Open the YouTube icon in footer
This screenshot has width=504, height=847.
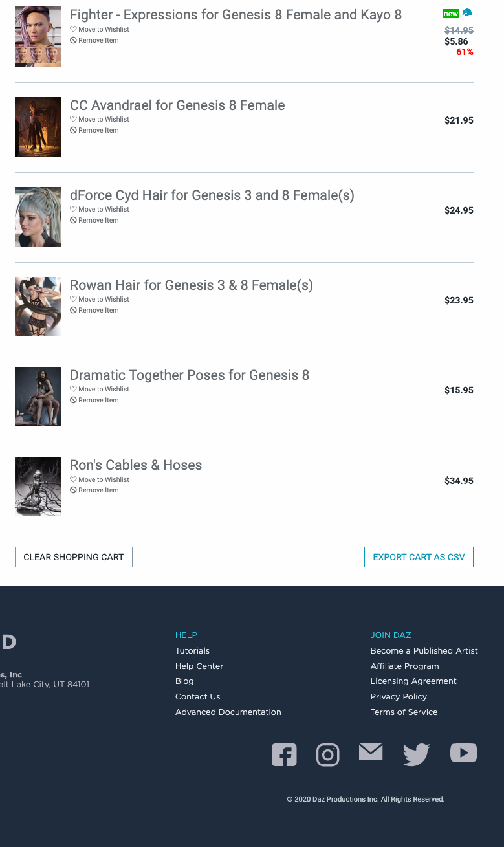463,753
